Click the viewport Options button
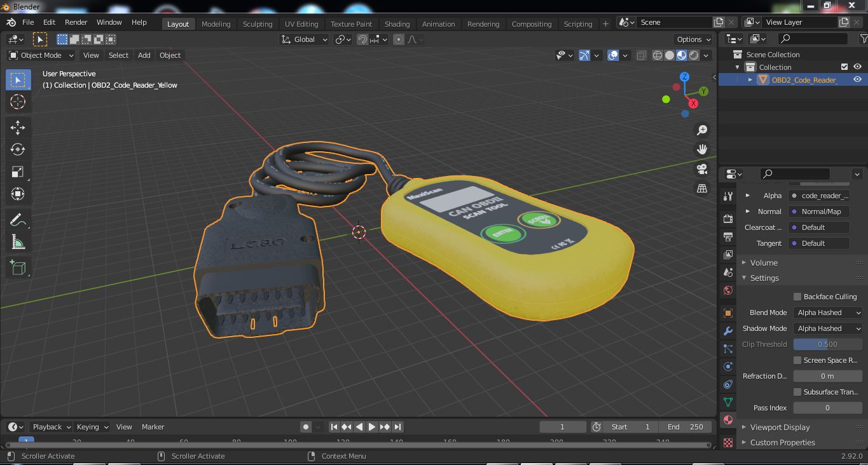 click(693, 39)
